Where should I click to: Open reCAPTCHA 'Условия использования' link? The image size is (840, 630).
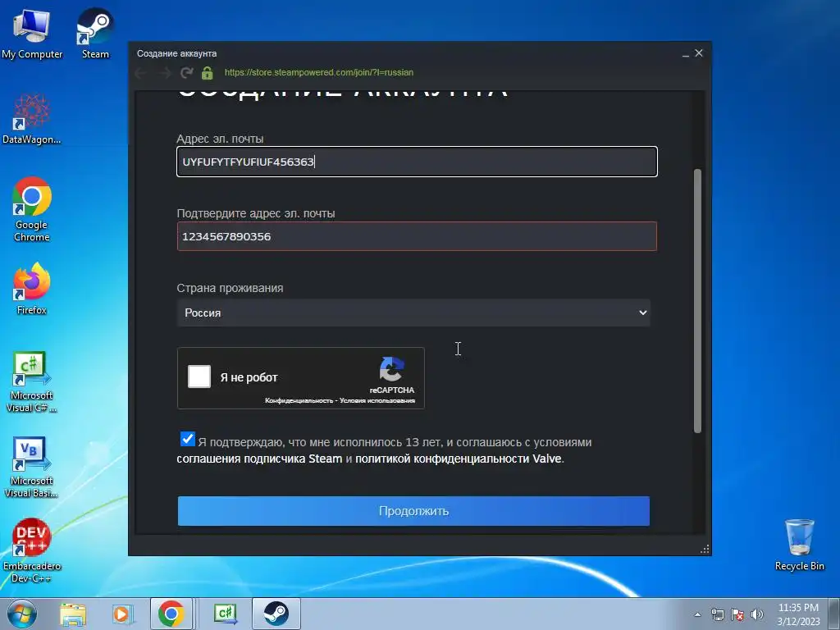coord(377,400)
